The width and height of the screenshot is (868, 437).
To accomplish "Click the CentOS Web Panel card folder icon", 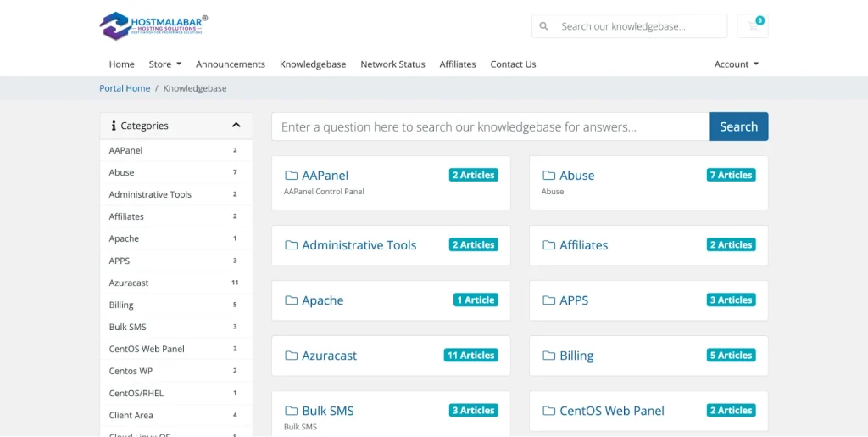I will (x=548, y=411).
